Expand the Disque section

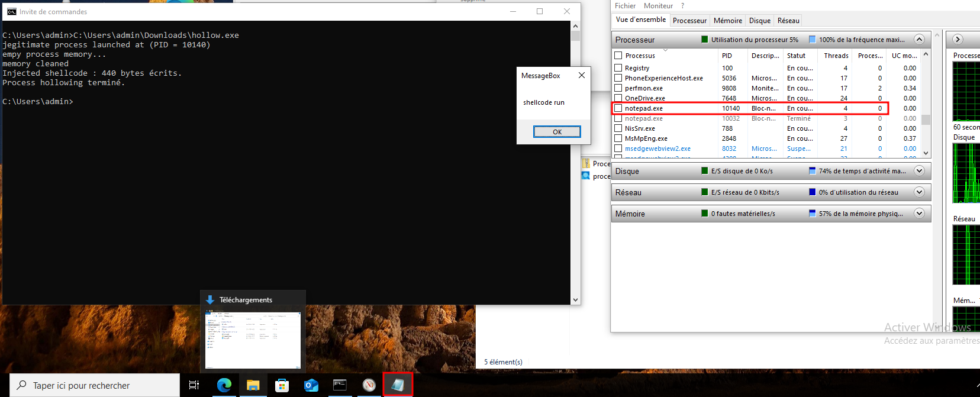coord(919,171)
